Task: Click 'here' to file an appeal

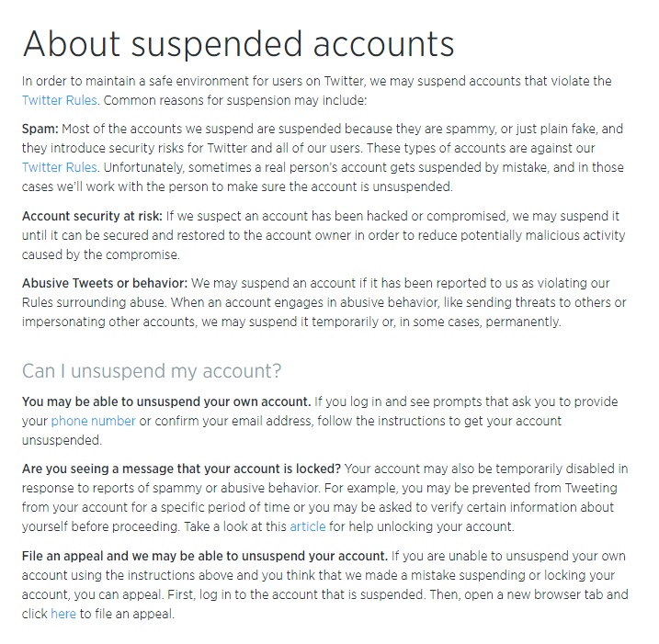Action: pos(62,613)
